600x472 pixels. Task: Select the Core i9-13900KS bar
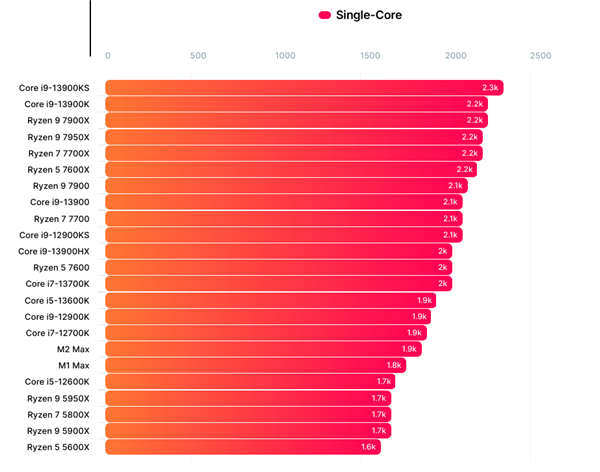304,88
